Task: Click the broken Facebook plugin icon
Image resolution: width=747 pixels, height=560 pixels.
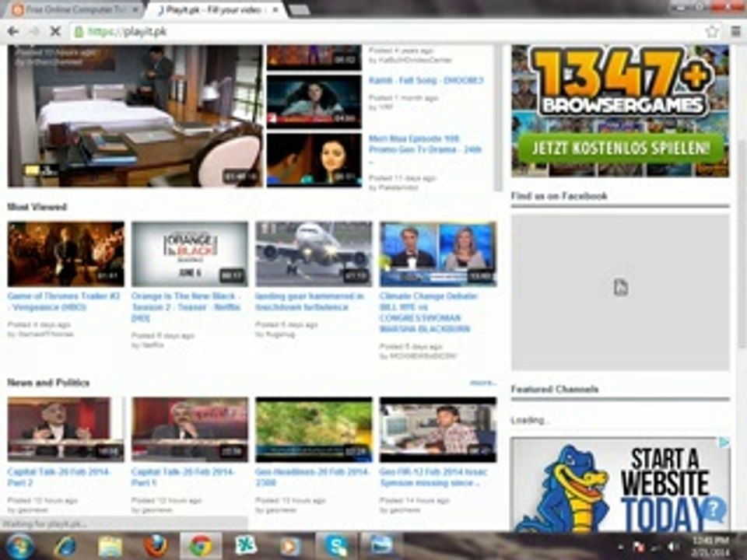Action: point(620,288)
